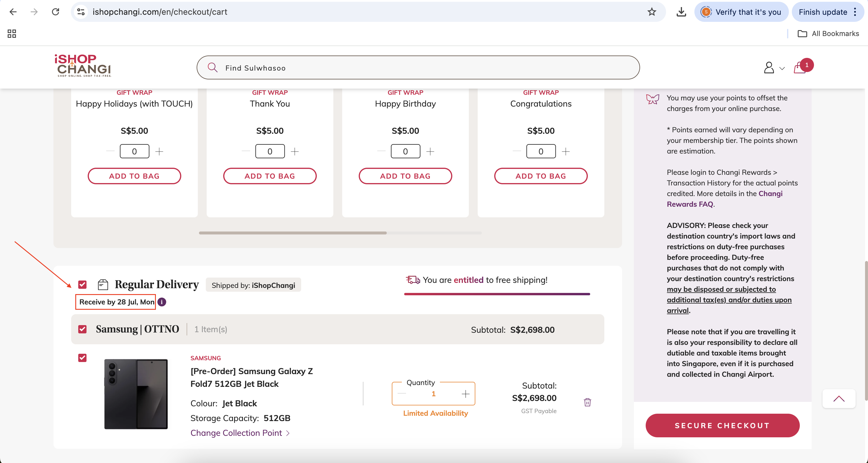Toggle the Samsung | OTTNO group checkbox

[x=83, y=329]
